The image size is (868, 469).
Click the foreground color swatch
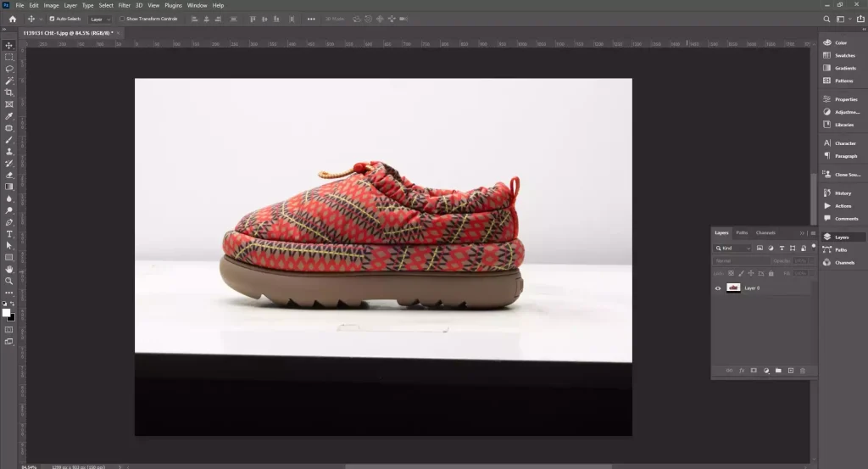pos(7,312)
